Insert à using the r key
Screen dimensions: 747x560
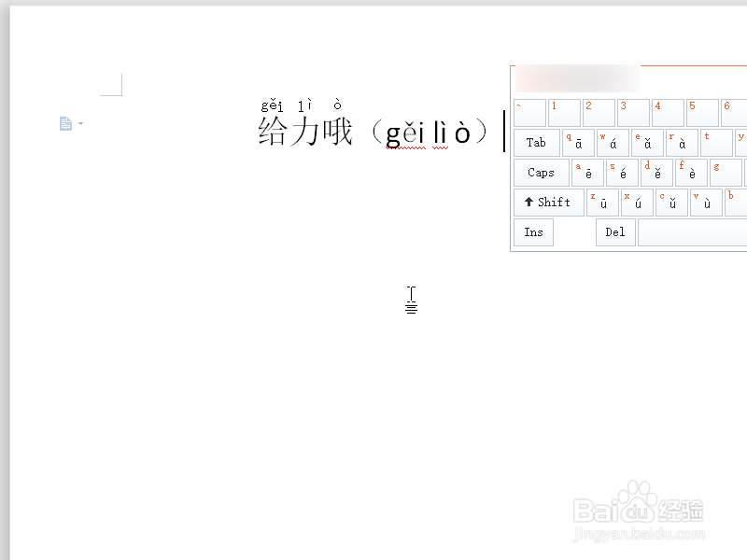pos(682,143)
